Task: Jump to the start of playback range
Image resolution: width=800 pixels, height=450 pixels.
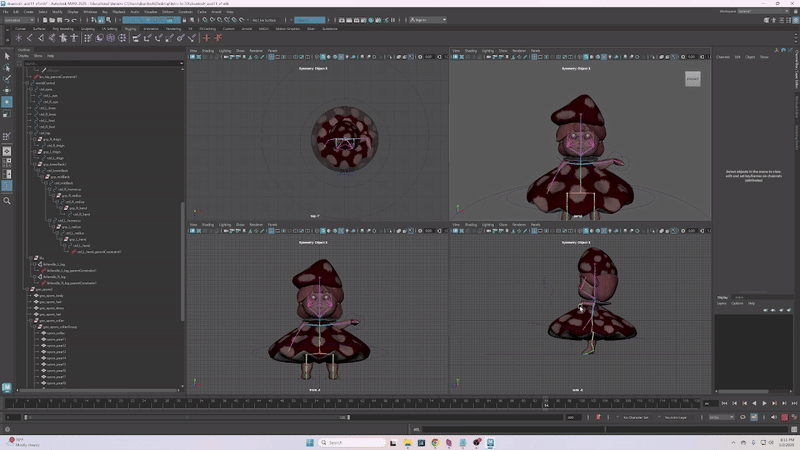Action: coord(723,404)
